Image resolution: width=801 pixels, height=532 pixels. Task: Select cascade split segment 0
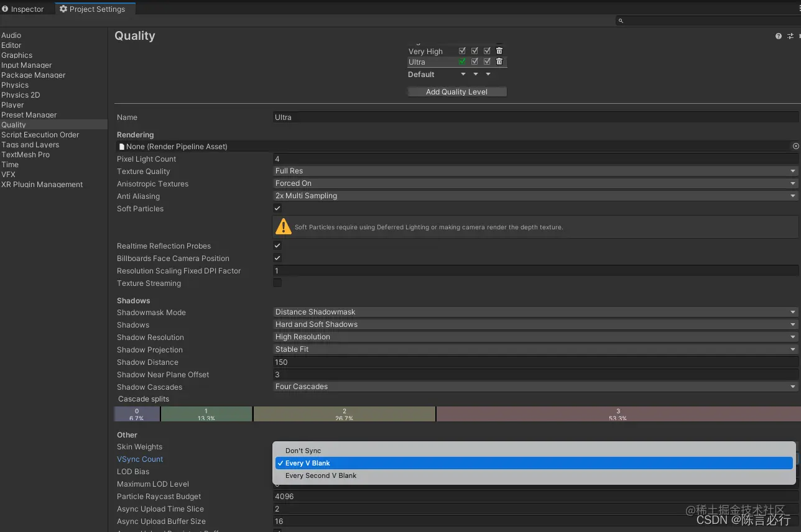(137, 414)
